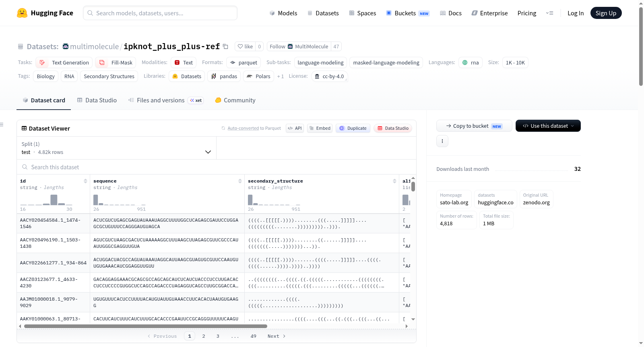The width and height of the screenshot is (644, 347).
Task: Click the Text Generation task tag
Action: 64,62
